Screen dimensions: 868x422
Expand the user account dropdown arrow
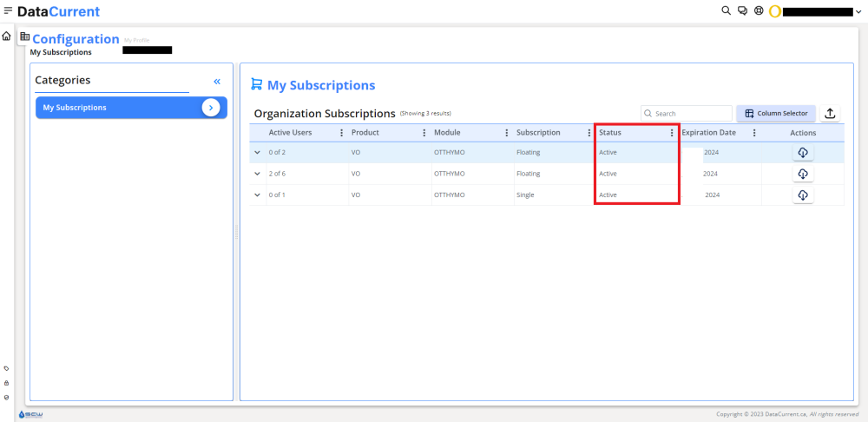[x=859, y=11]
